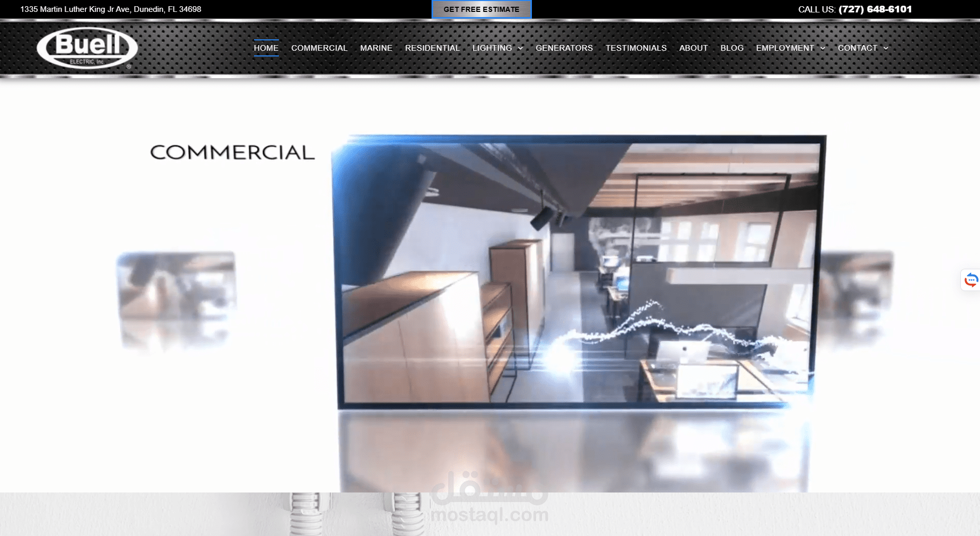Navigate to the MARINE page
The width and height of the screenshot is (980, 536).
(x=376, y=48)
